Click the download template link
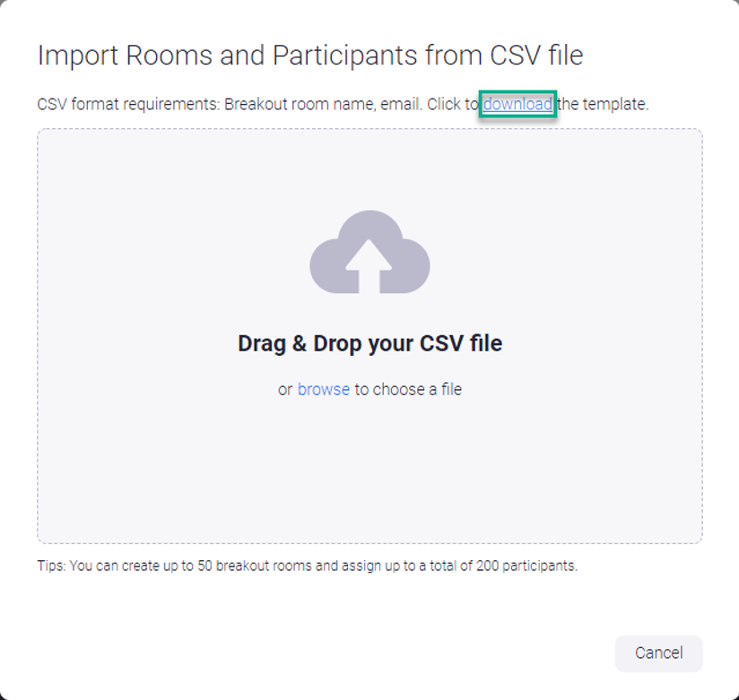 click(x=517, y=104)
